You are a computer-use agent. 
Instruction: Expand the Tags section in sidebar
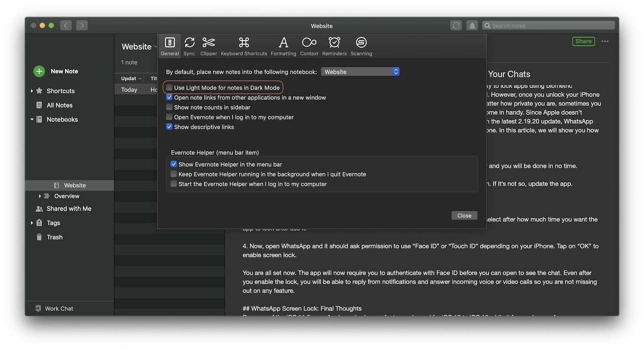tap(32, 223)
